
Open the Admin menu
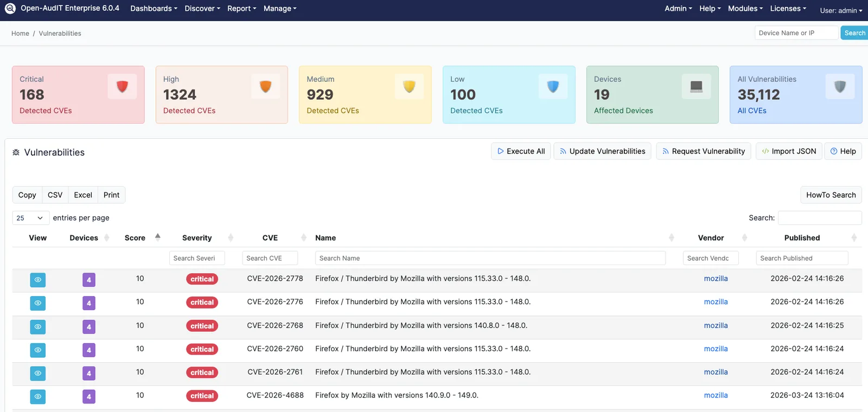coord(678,9)
